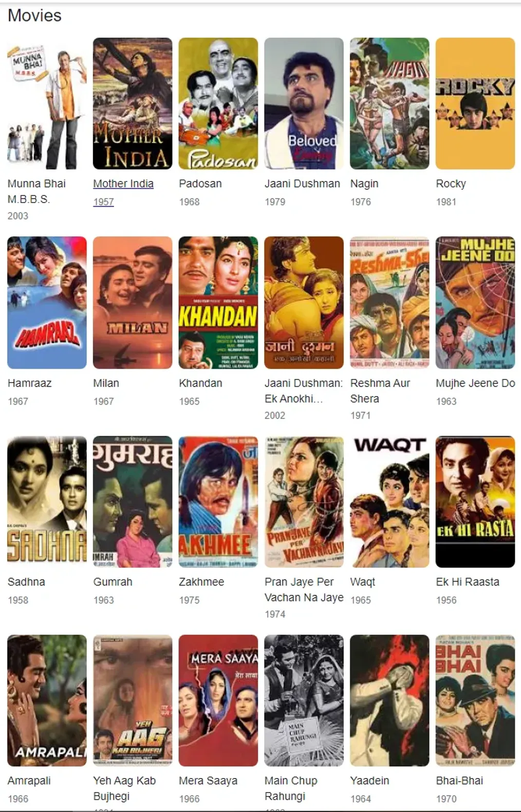Click the Reshma Aur Shera title
This screenshot has width=521, height=812.
pyautogui.click(x=380, y=391)
